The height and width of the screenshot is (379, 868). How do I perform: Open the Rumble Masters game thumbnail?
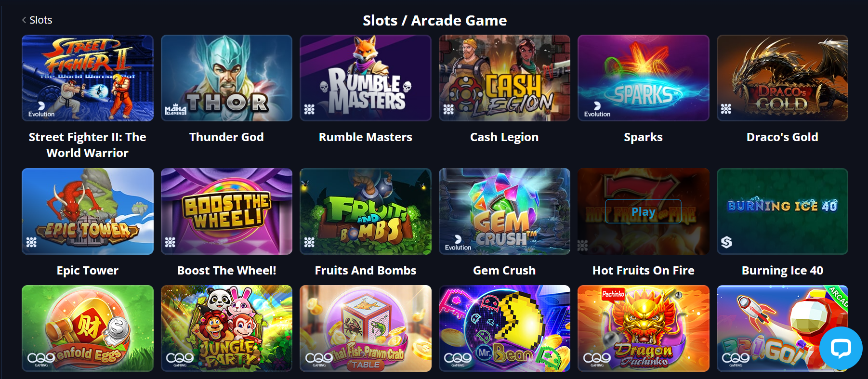click(366, 78)
